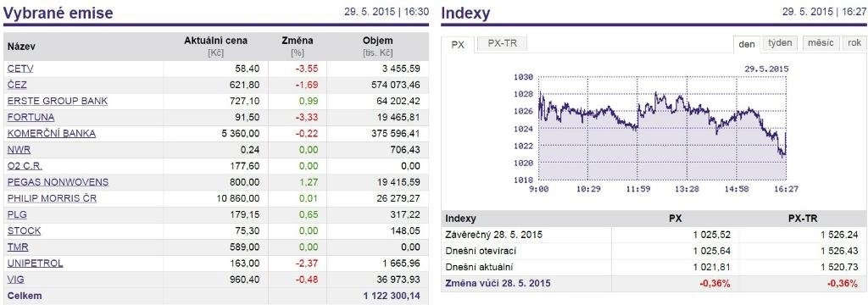Screen dimensions: 868x305
Task: Open the PLG stock link
Action: [x=17, y=214]
